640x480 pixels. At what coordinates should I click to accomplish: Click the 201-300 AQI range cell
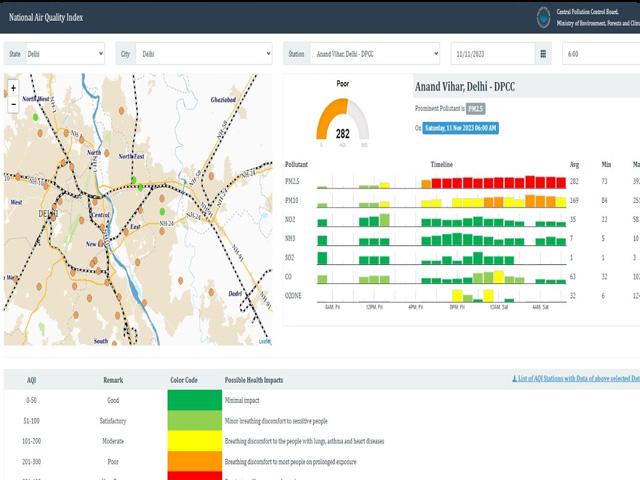31,462
